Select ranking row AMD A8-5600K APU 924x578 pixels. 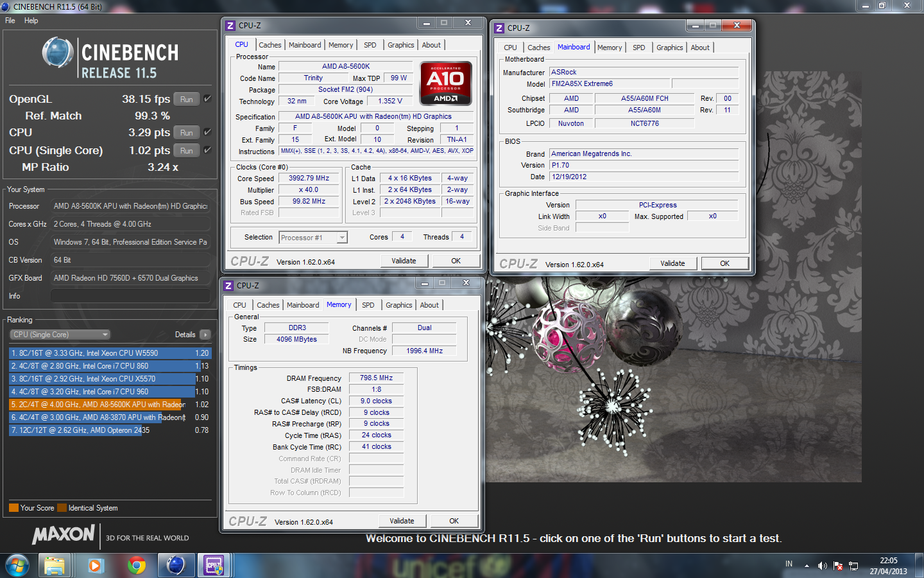coord(109,405)
